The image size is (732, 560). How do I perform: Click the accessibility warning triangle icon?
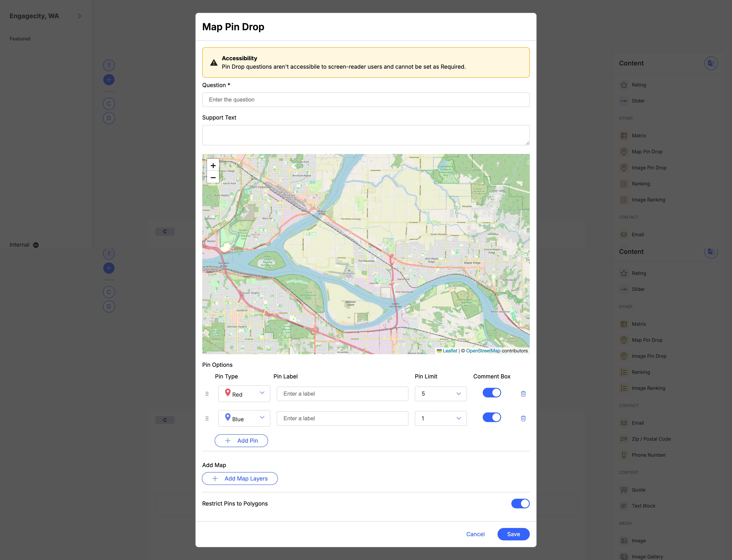click(x=214, y=63)
